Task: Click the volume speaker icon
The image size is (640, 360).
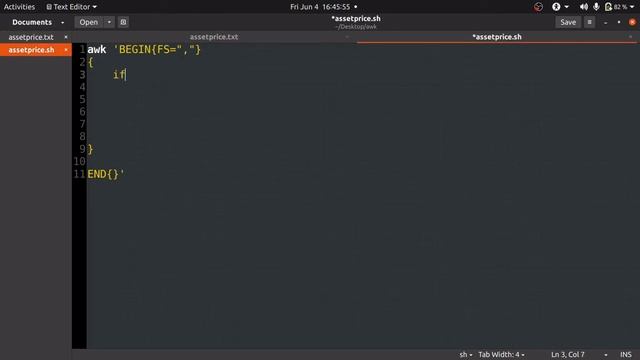Action: click(584, 7)
